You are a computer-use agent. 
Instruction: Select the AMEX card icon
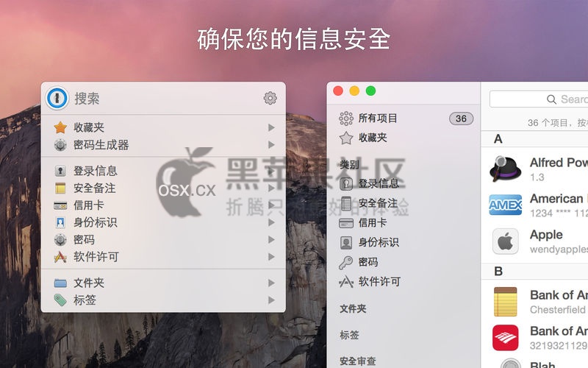(505, 205)
